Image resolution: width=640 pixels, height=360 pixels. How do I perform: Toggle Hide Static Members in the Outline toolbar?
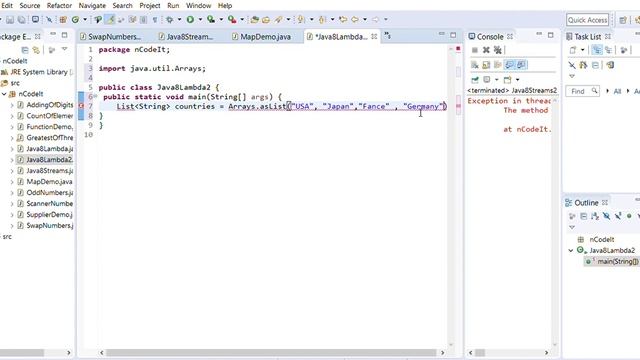(618, 216)
